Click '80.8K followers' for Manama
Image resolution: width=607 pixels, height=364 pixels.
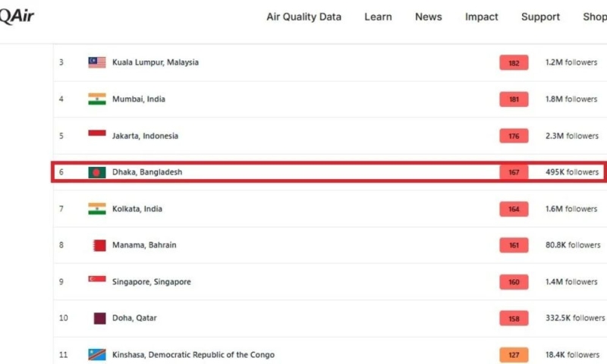573,245
